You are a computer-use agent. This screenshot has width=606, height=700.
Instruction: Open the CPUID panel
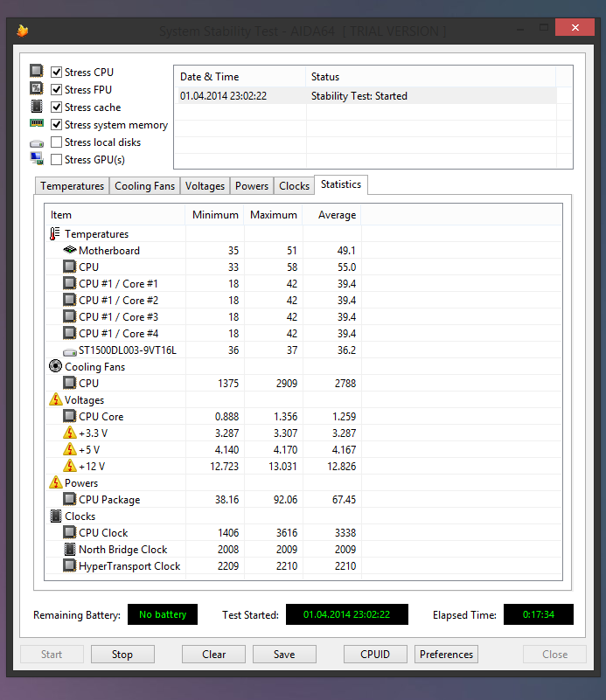[375, 654]
